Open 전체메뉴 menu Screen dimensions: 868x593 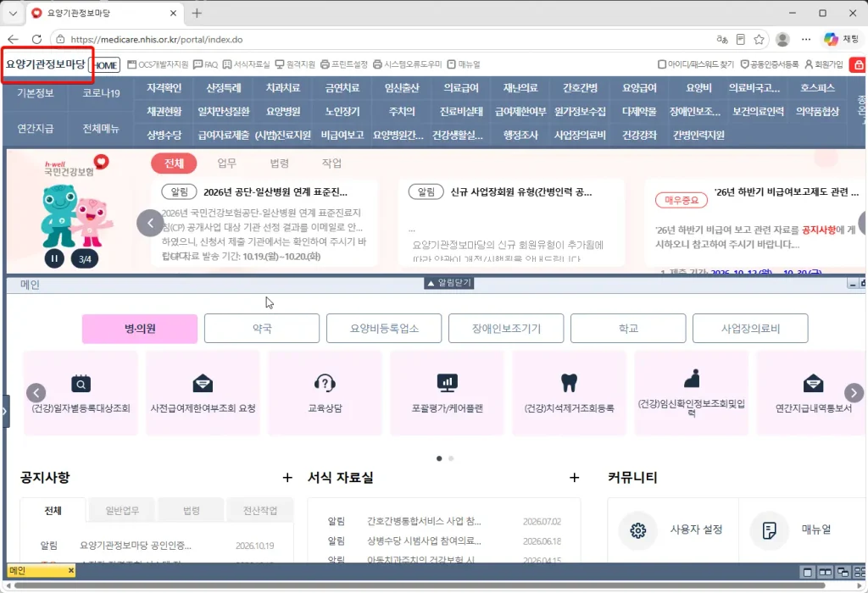pyautogui.click(x=102, y=128)
